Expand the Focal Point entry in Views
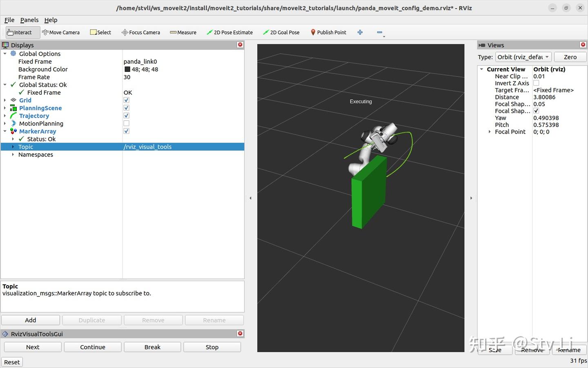The image size is (588, 368). coord(490,132)
